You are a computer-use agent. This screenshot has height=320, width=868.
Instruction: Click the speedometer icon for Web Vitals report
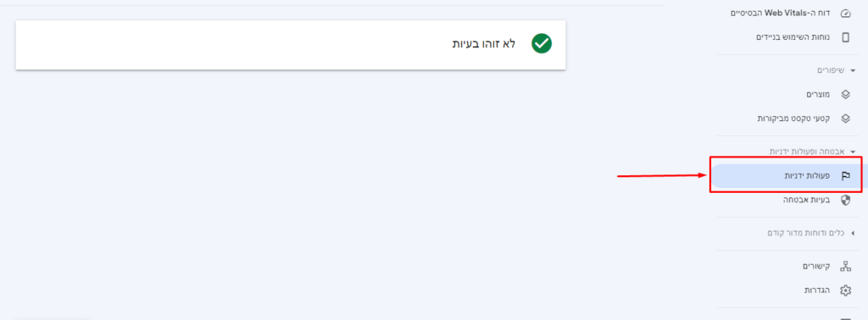845,14
